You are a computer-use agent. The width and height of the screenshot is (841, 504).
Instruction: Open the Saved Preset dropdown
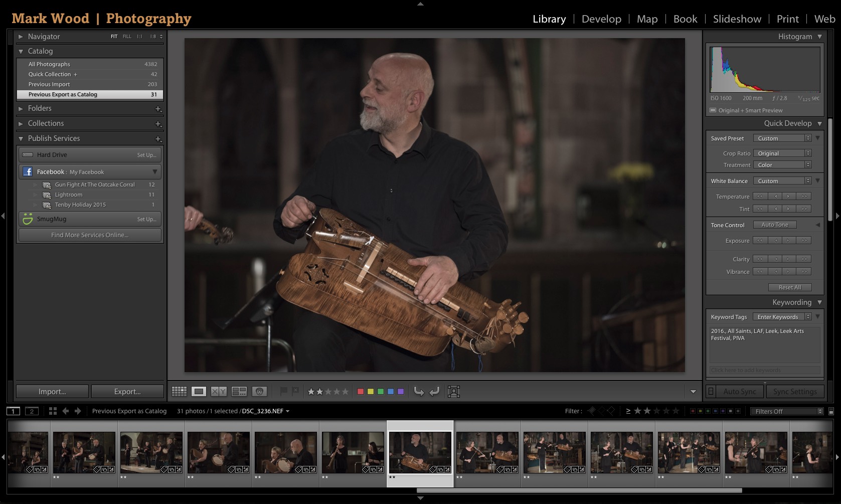pos(782,138)
